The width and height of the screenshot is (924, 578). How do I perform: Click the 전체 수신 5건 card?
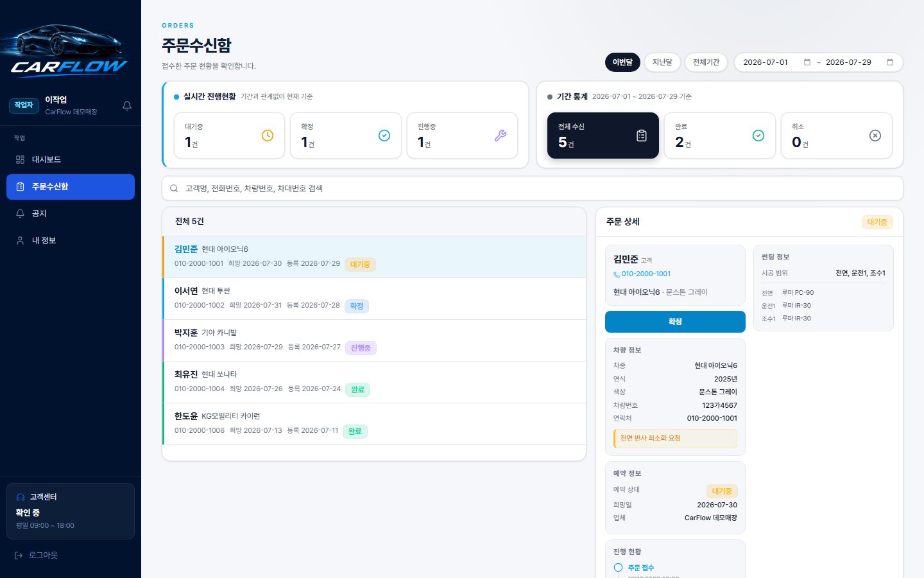click(x=603, y=136)
